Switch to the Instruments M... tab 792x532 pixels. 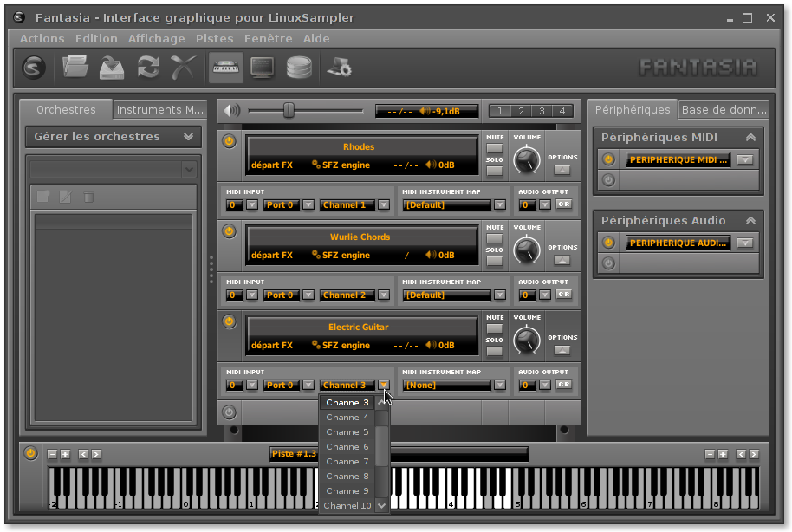point(160,110)
